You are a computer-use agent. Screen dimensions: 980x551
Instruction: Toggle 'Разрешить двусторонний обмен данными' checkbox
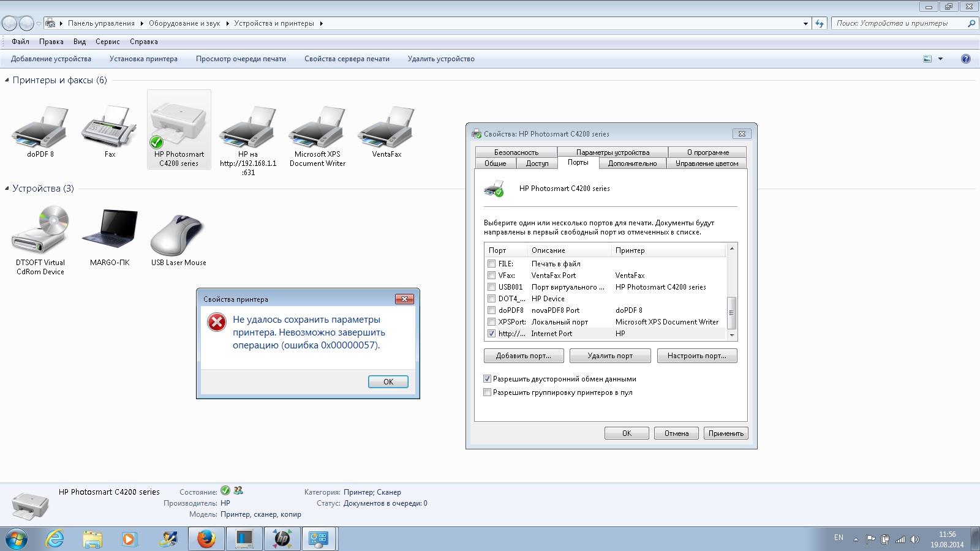click(488, 379)
